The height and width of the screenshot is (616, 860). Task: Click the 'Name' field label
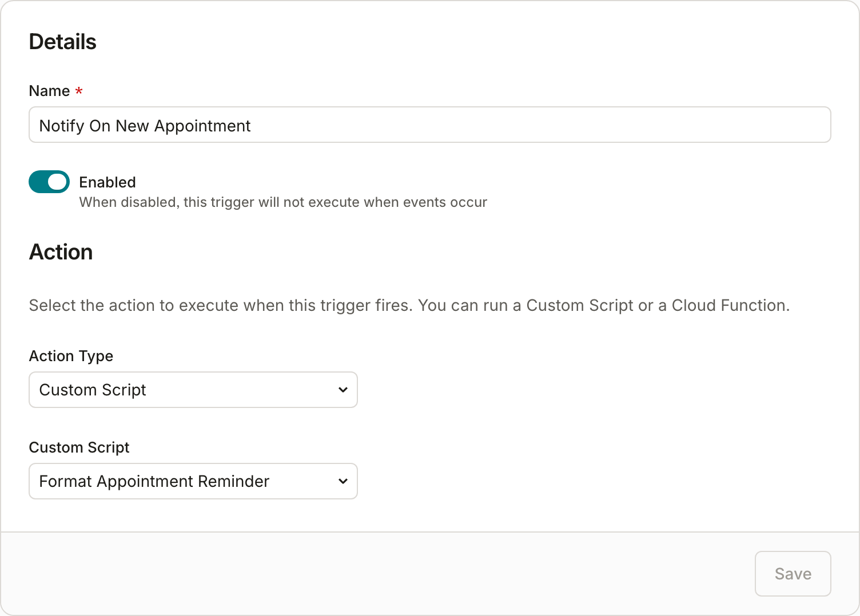(x=50, y=91)
